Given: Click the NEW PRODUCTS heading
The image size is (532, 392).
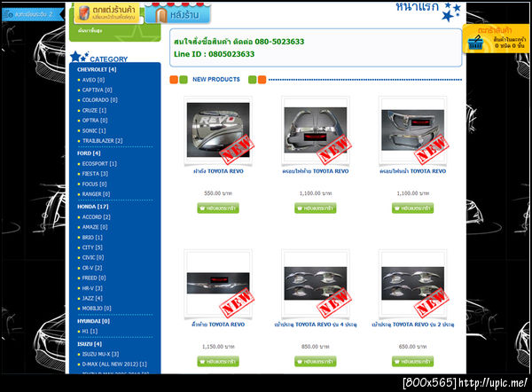Looking at the screenshot, I should tap(216, 80).
